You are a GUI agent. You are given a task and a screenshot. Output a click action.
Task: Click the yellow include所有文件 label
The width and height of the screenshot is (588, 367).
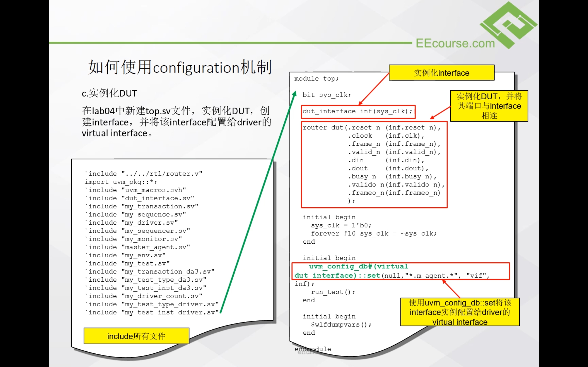tap(136, 336)
